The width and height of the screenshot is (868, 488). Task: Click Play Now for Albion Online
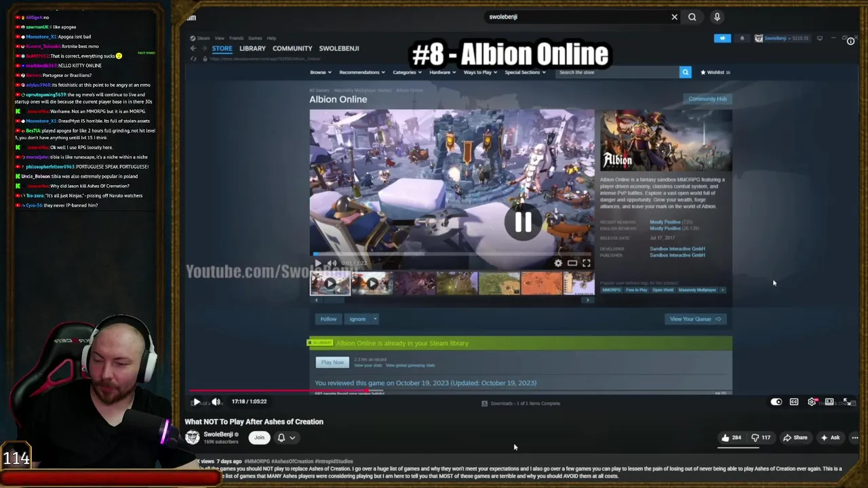[x=332, y=363]
